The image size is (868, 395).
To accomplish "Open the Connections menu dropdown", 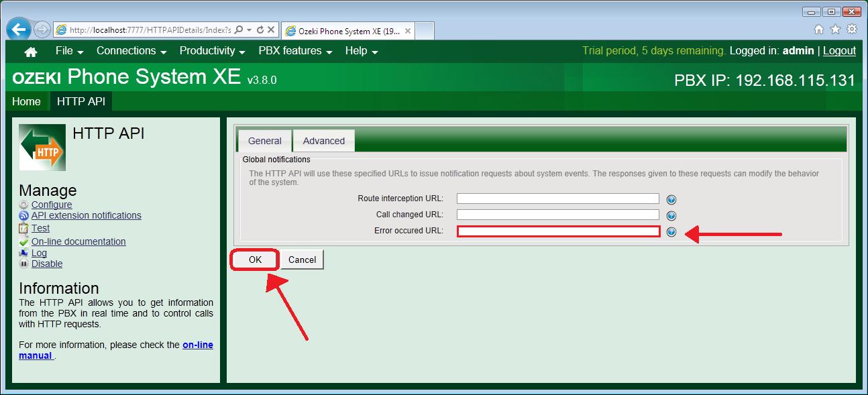I will pyautogui.click(x=131, y=51).
